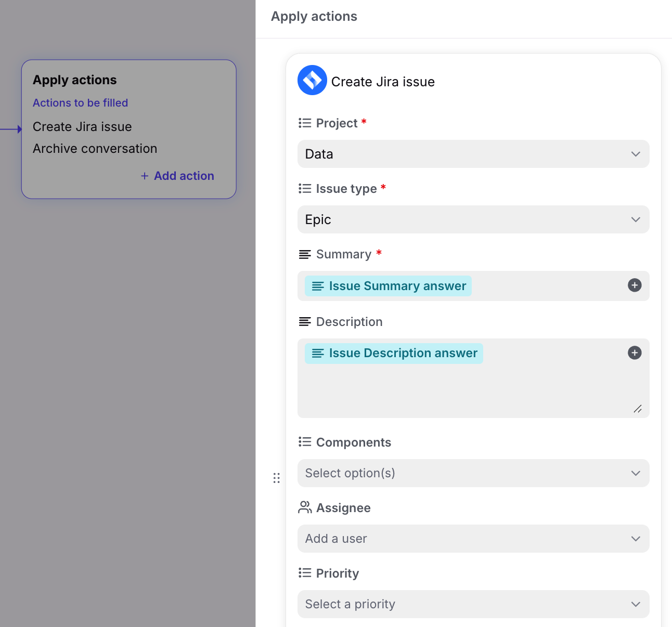Click plus icon in Summary field
Screen dimensions: 672x627
click(635, 285)
